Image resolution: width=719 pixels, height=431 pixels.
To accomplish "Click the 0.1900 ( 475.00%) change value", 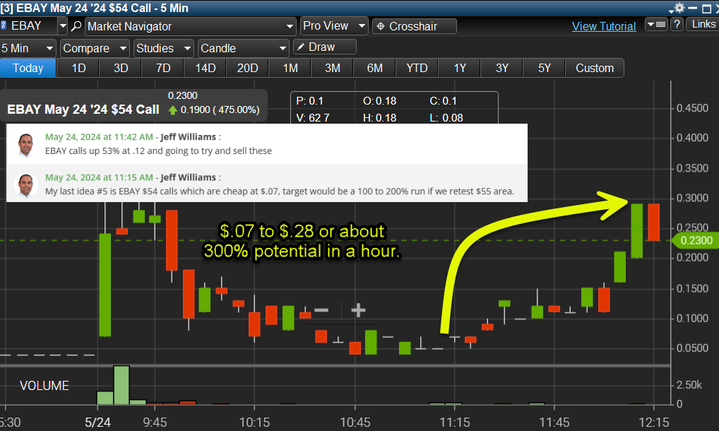I will click(x=220, y=110).
